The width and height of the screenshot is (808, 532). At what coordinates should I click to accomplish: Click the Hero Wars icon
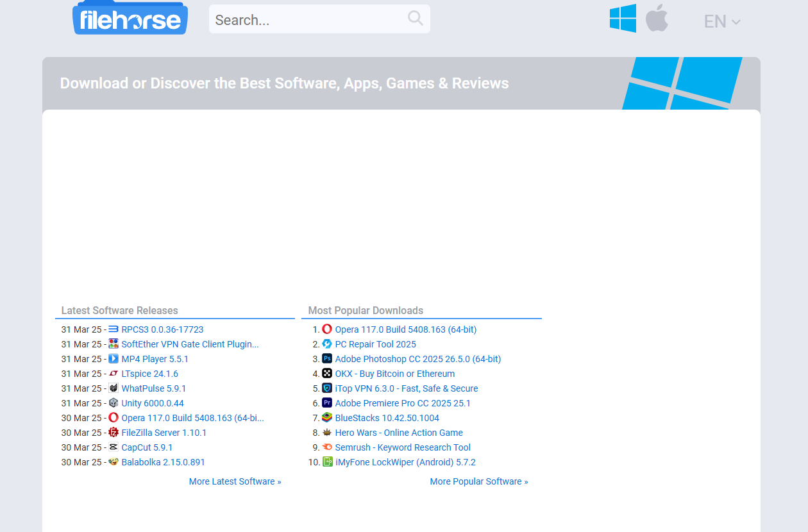tap(327, 433)
